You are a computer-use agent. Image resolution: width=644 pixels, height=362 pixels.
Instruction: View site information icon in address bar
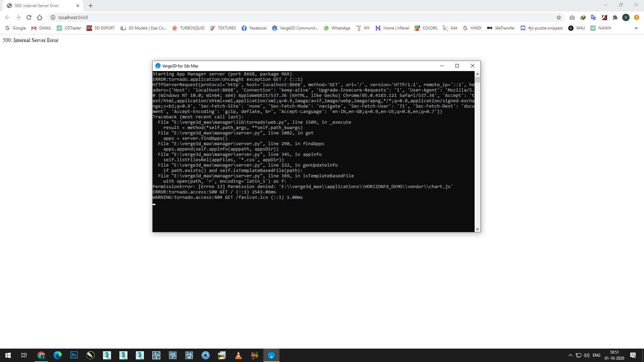point(53,17)
